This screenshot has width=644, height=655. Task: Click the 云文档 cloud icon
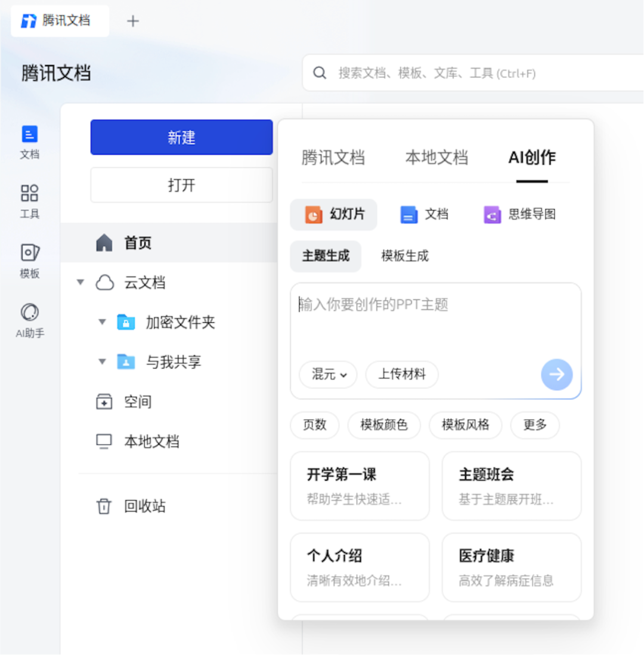click(x=105, y=283)
